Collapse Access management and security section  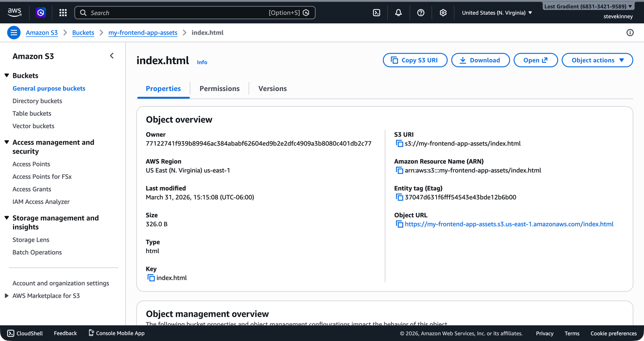click(x=6, y=142)
